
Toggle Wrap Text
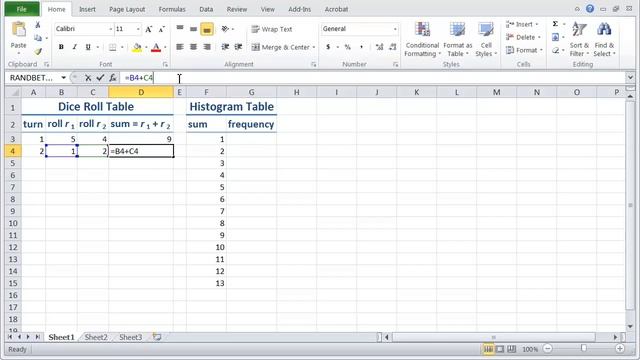point(272,29)
